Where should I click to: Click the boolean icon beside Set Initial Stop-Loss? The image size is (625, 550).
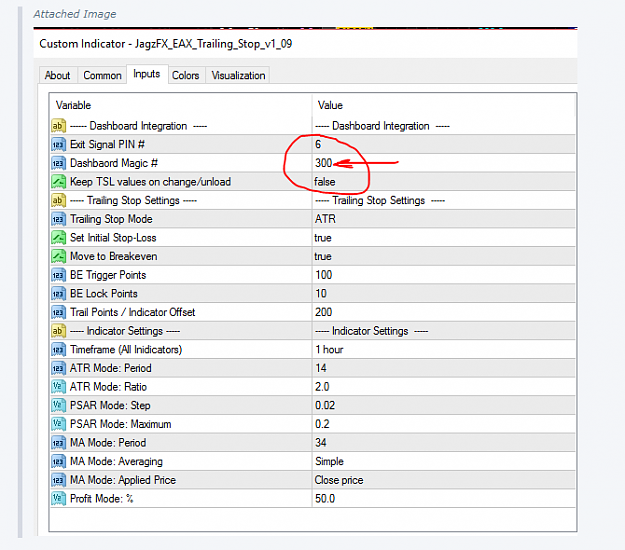(58, 238)
